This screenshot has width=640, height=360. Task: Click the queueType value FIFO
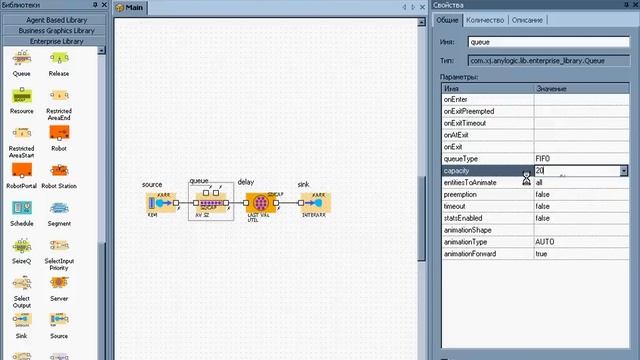(582, 158)
